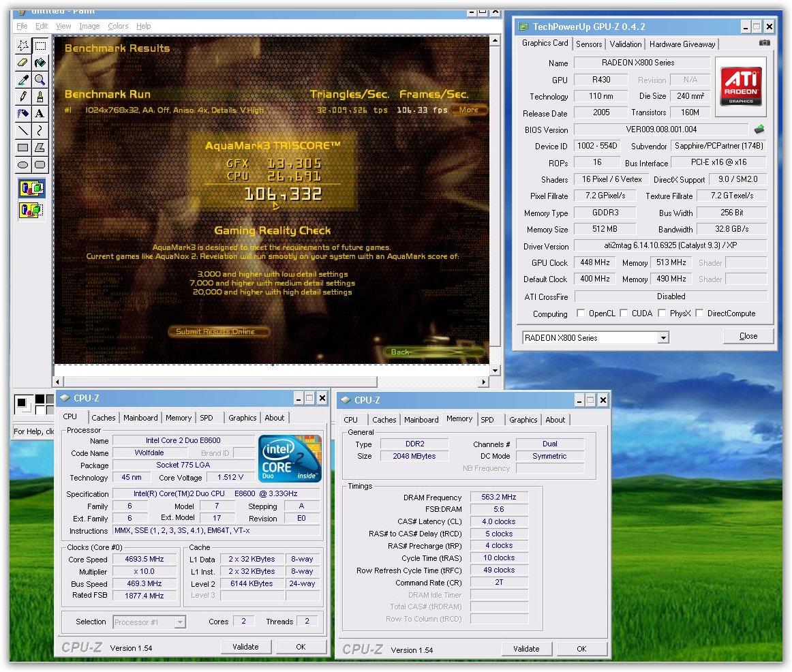Open the Colors menu in Paint

click(118, 26)
